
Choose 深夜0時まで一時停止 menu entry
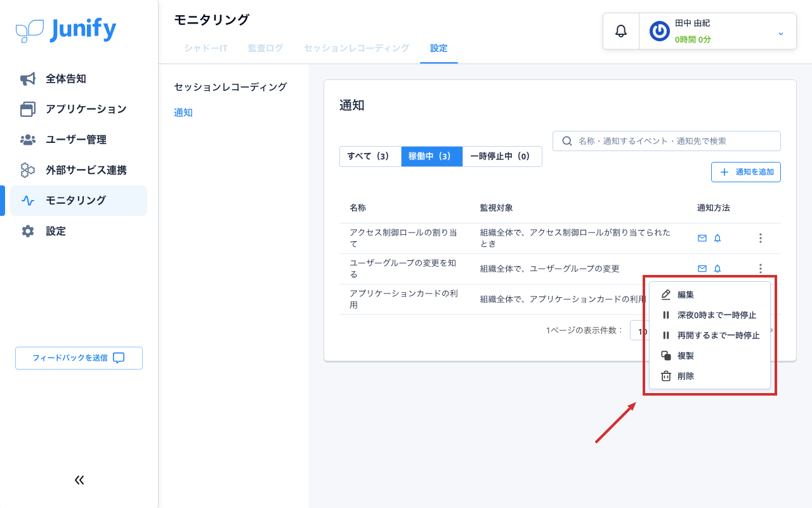709,315
